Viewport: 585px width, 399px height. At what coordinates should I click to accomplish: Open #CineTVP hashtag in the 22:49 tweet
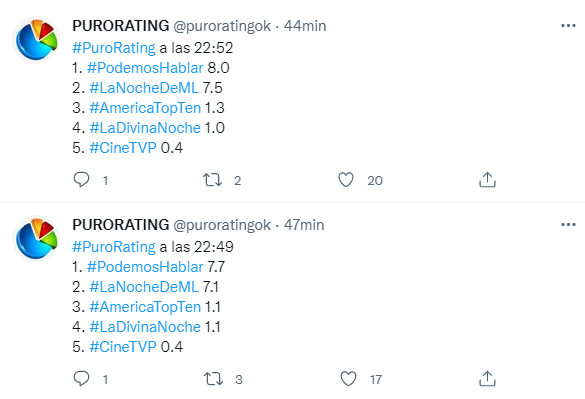pos(123,347)
